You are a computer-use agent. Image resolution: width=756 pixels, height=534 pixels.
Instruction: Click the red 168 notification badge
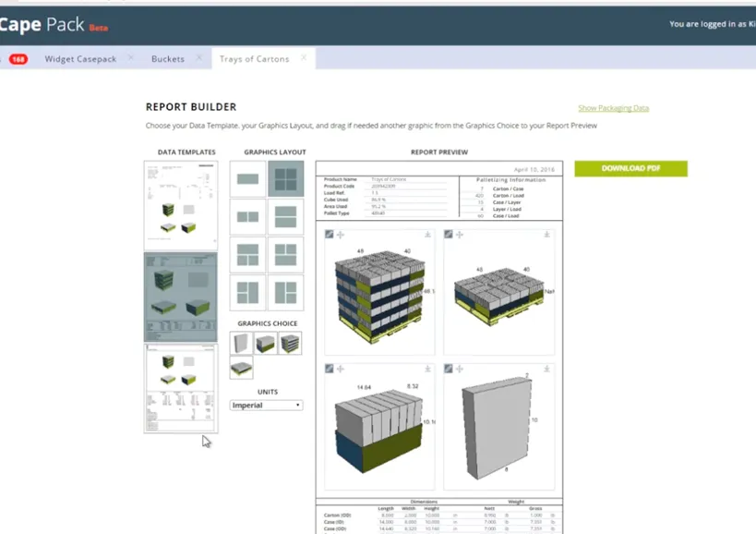click(18, 59)
